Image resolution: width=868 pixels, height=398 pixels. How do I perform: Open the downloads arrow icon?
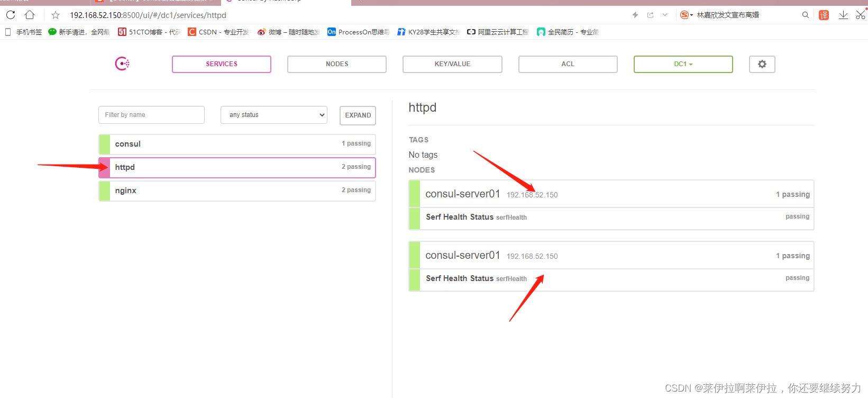pyautogui.click(x=843, y=15)
